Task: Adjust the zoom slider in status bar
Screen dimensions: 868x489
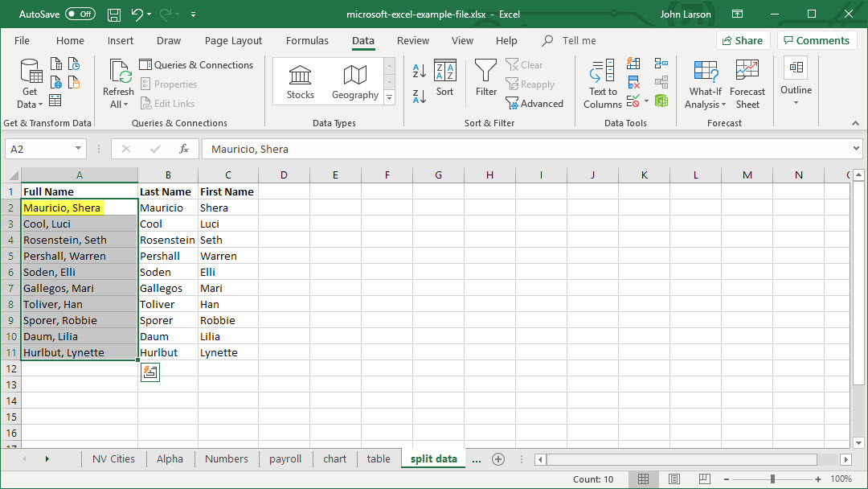Action: 772,479
